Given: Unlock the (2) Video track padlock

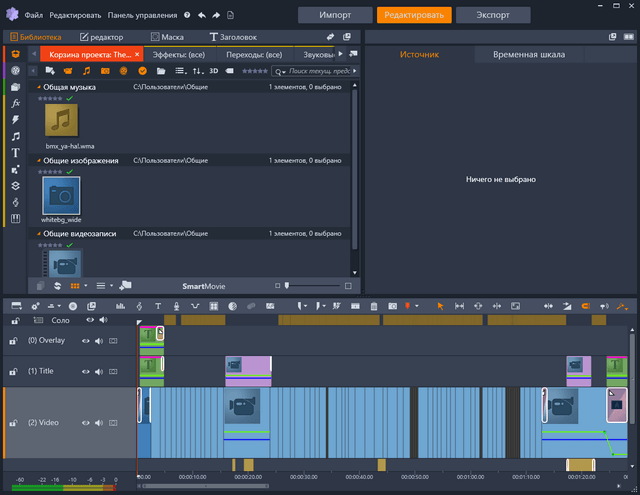Looking at the screenshot, I should 14,423.
